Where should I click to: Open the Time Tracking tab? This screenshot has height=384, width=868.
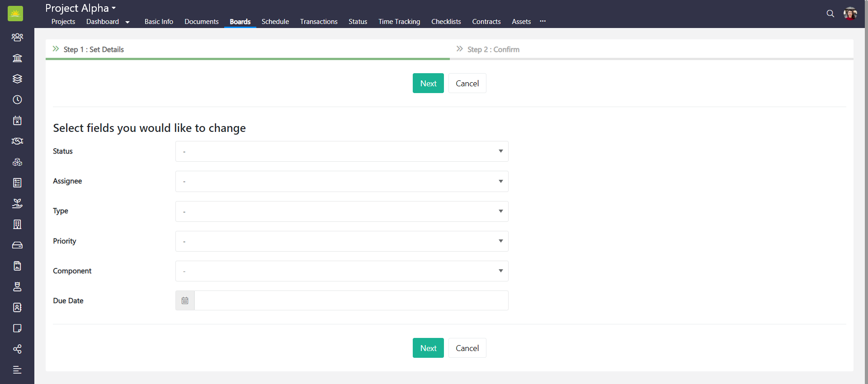(x=399, y=22)
